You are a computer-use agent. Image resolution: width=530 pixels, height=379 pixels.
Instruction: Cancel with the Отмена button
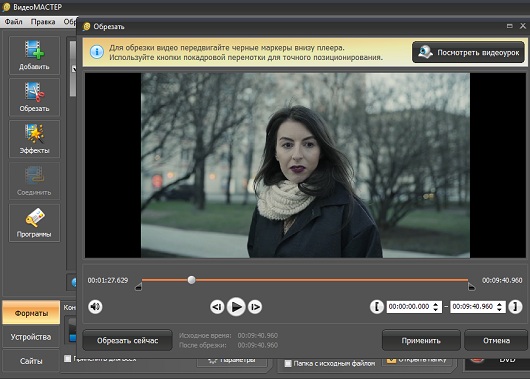click(x=496, y=340)
